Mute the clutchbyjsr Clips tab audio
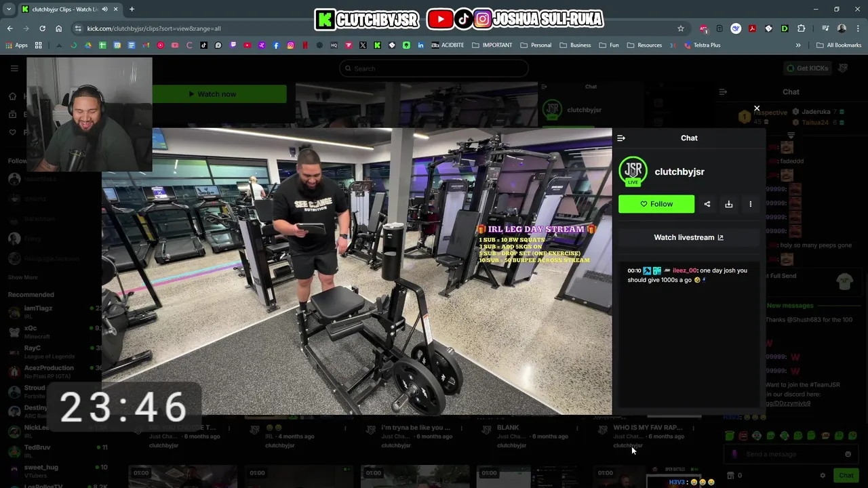Image resolution: width=868 pixels, height=488 pixels. [x=104, y=9]
